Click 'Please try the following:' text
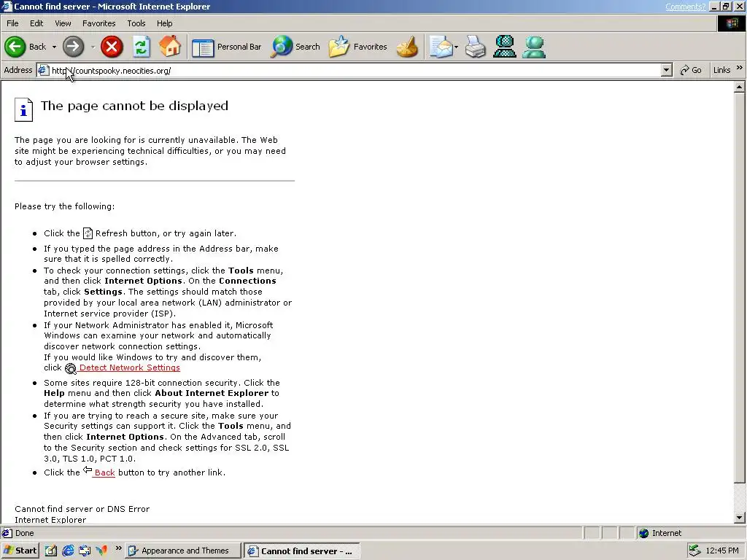 64,206
